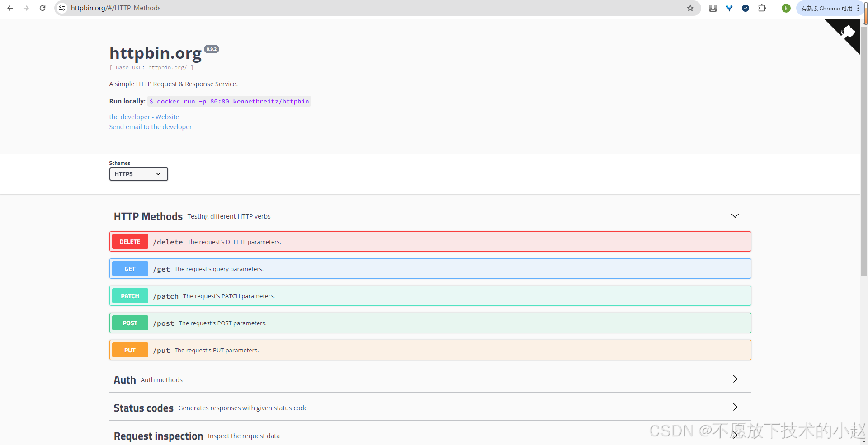Click the Auth section heading
Image resolution: width=868 pixels, height=445 pixels.
125,380
